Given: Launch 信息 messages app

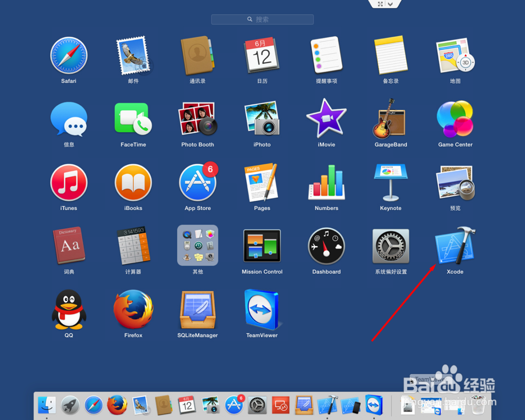Looking at the screenshot, I should [x=69, y=119].
